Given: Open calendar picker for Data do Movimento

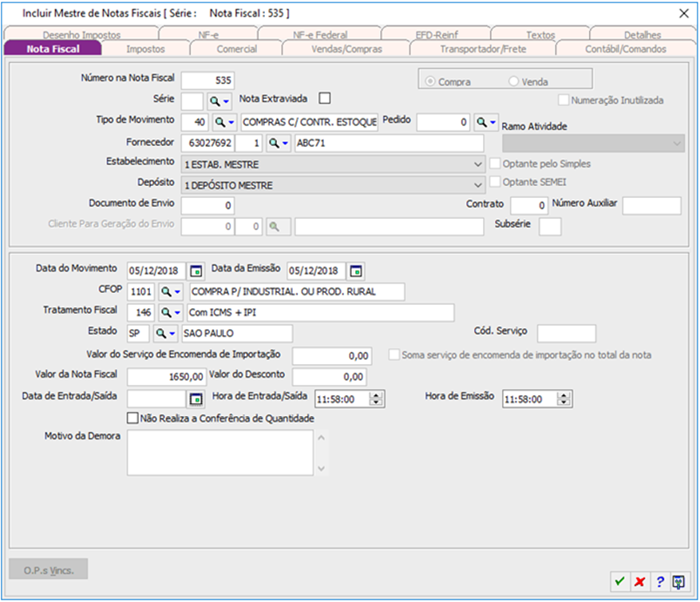Looking at the screenshot, I should point(196,271).
